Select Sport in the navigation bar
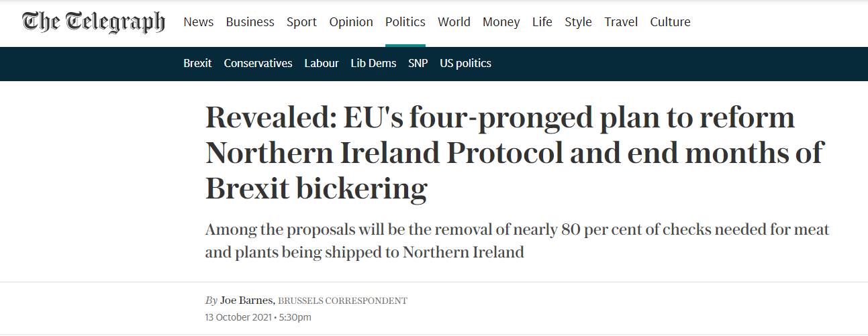Image resolution: width=868 pixels, height=336 pixels. pos(301,22)
